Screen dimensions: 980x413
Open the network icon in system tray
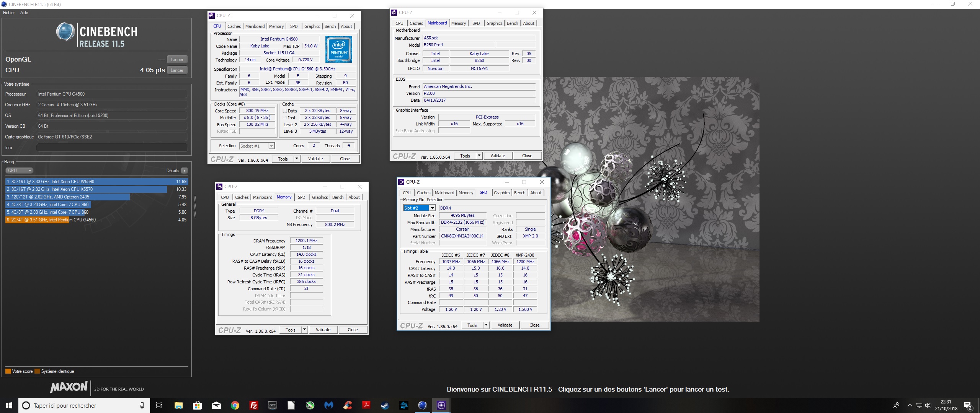[919, 405]
